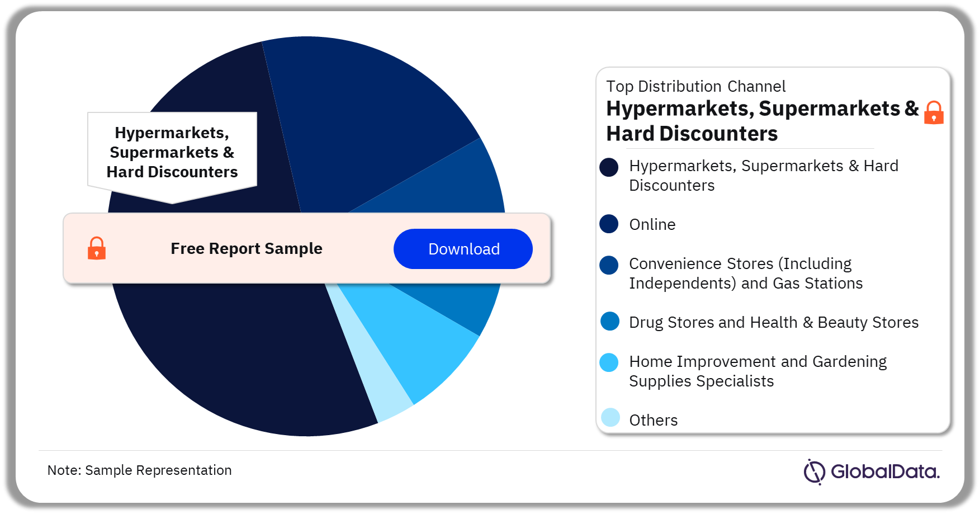The height and width of the screenshot is (514, 980).
Task: Click the orange lock icon beside Free Report Sample
Action: click(97, 248)
